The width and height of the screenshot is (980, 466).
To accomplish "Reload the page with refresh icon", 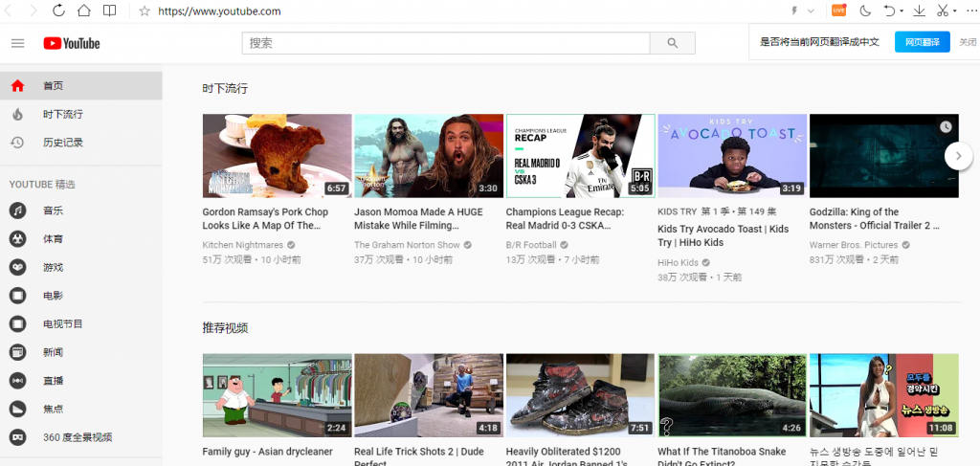I will pos(58,11).
